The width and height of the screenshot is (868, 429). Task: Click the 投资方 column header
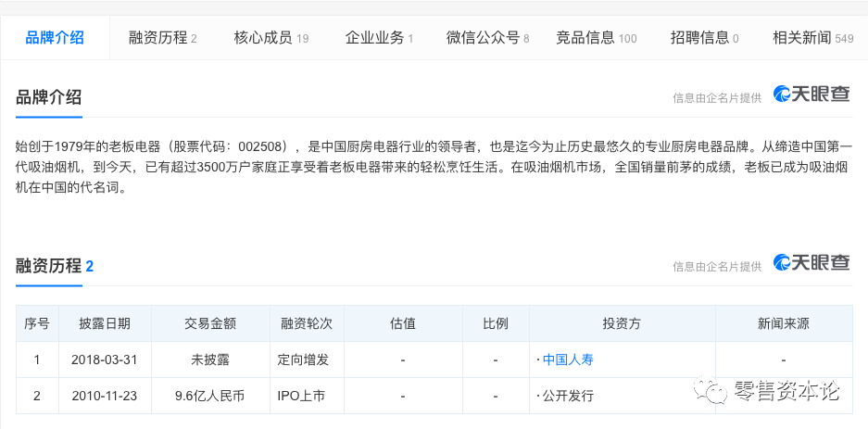click(623, 323)
